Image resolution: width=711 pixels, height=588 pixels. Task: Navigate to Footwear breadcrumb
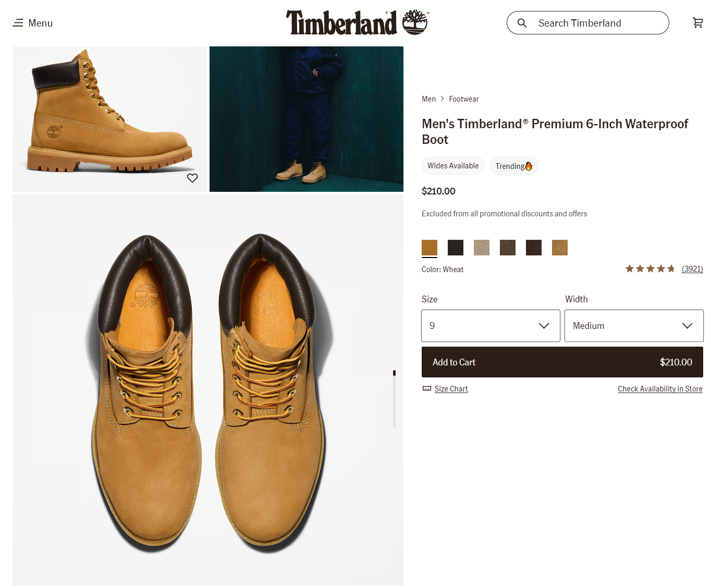(463, 99)
